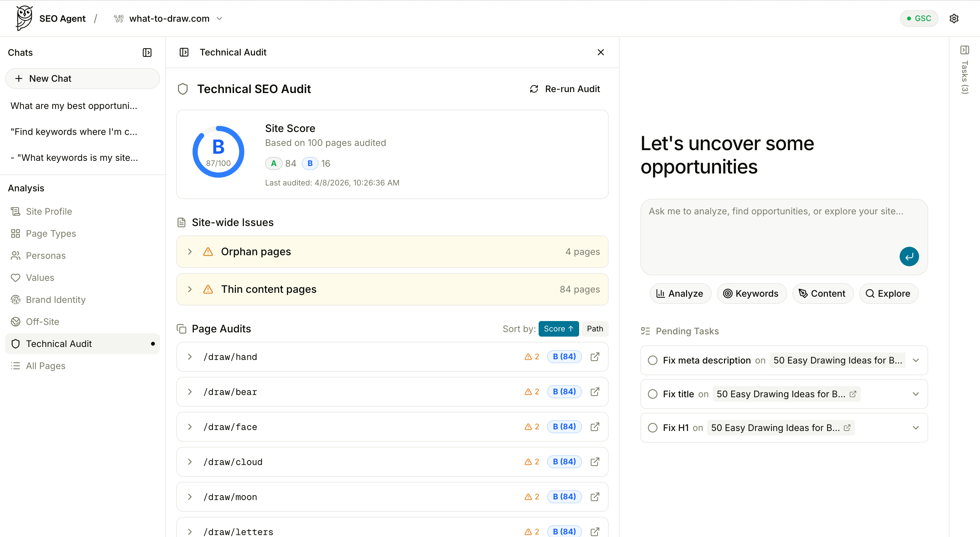Open Brand Identity analysis
The image size is (980, 537).
point(83,300)
